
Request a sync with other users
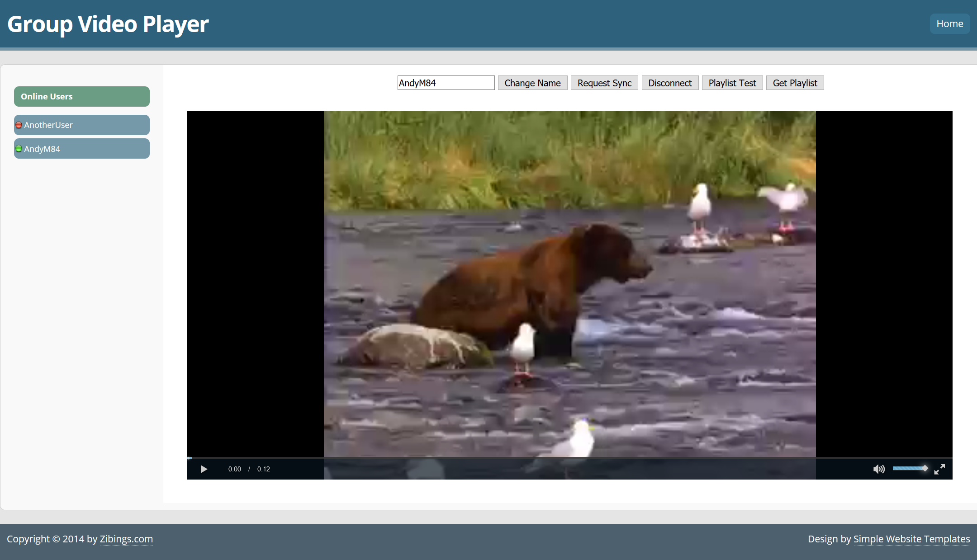point(604,83)
